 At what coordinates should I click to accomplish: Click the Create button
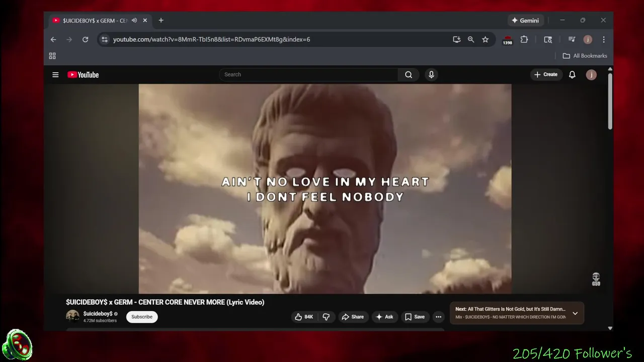click(546, 74)
